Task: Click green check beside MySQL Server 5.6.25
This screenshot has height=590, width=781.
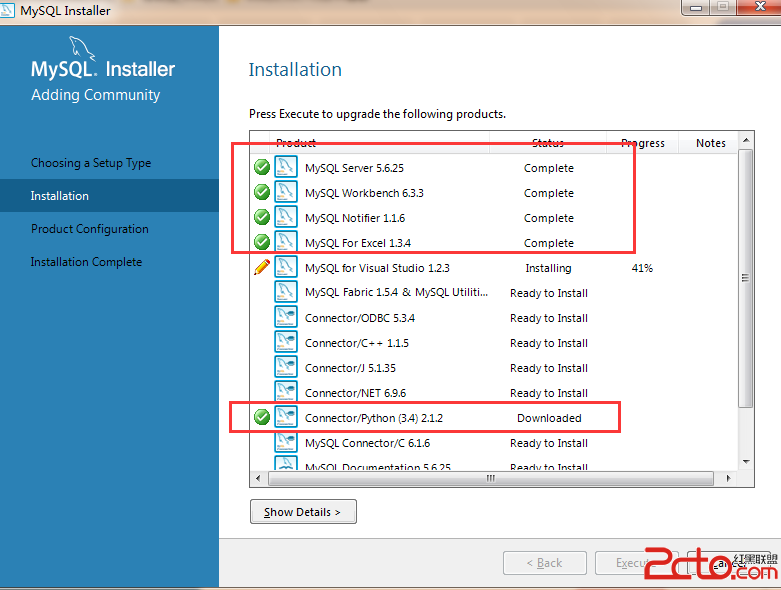Action: [262, 167]
